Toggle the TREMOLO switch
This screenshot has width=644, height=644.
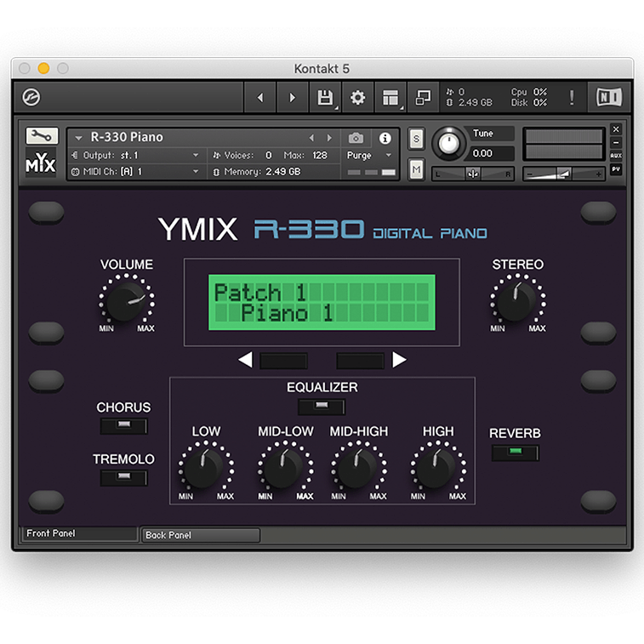click(x=123, y=477)
